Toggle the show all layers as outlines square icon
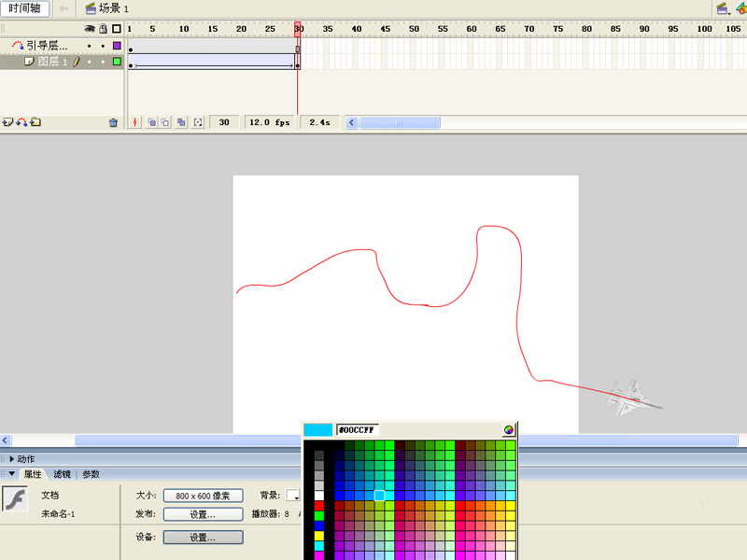The image size is (747, 560). tap(116, 29)
